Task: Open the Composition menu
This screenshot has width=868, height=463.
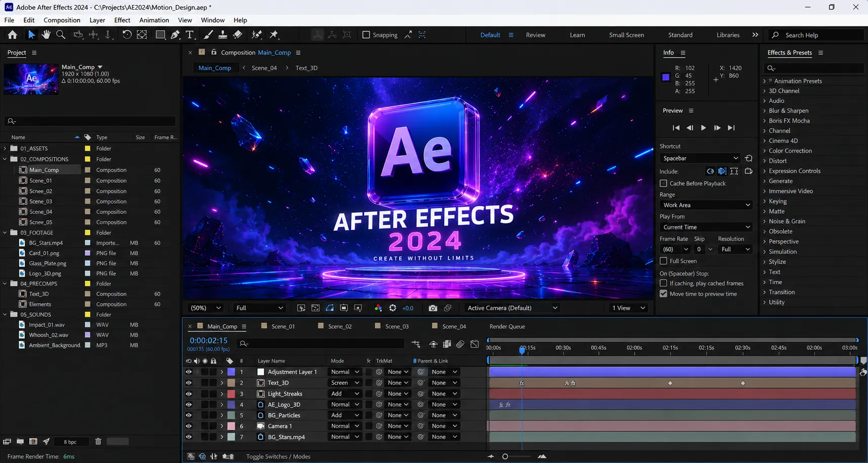Action: click(62, 20)
